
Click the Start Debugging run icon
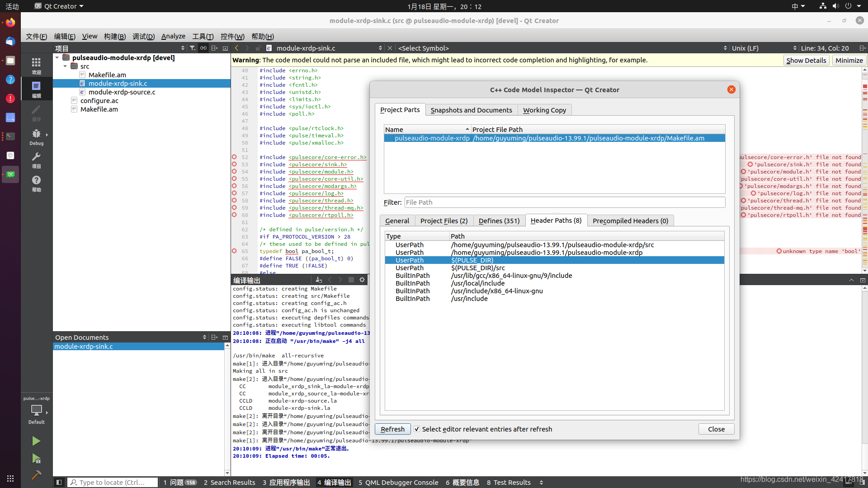tap(36, 459)
